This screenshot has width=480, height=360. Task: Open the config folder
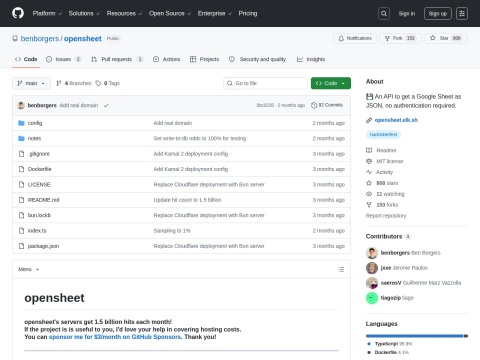[35, 123]
